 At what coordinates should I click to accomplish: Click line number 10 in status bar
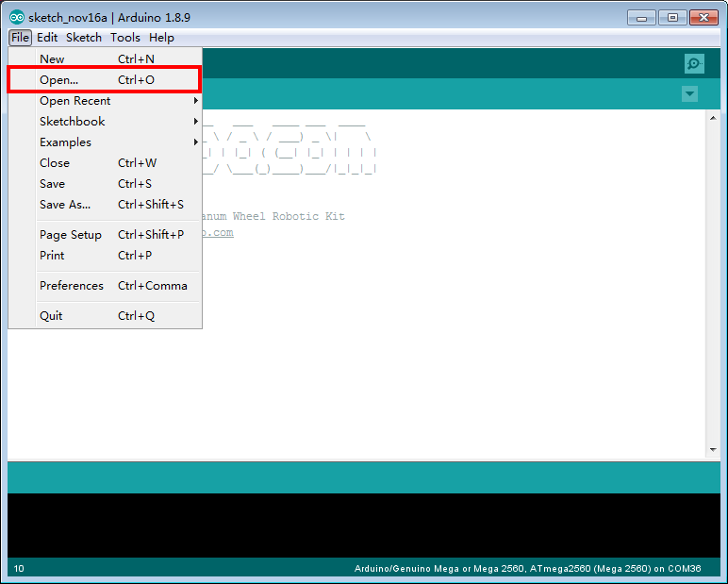point(19,569)
